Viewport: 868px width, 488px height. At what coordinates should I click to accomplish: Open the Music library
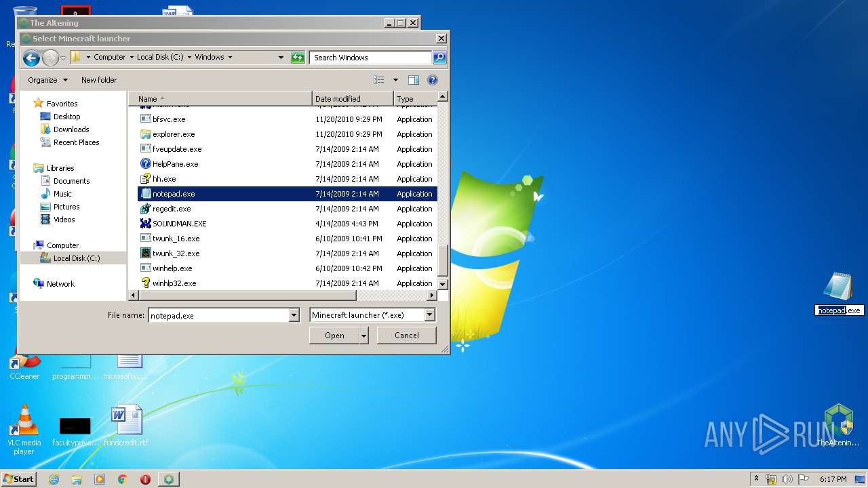[62, 194]
